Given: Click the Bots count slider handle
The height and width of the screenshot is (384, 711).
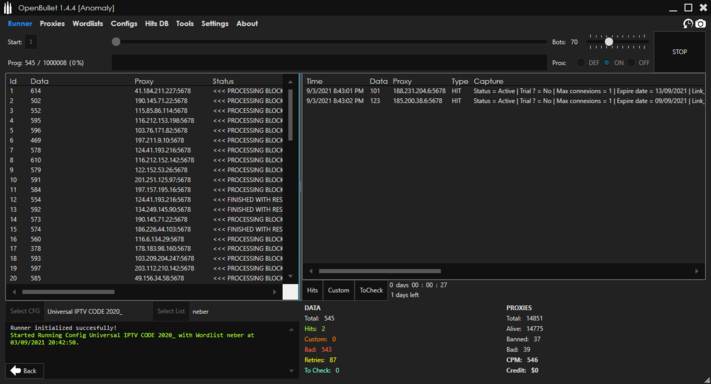Looking at the screenshot, I should [609, 42].
